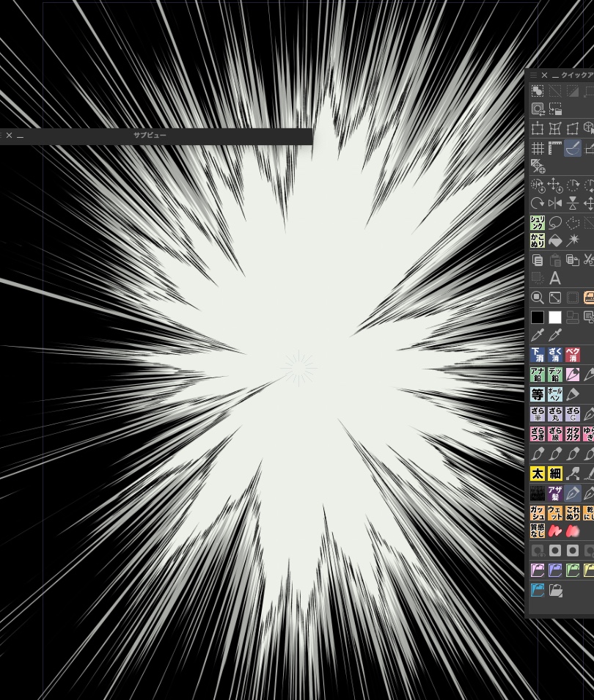Viewport: 594px width, 700px height.
Task: Select the ボールペン tool
Action: (x=555, y=394)
